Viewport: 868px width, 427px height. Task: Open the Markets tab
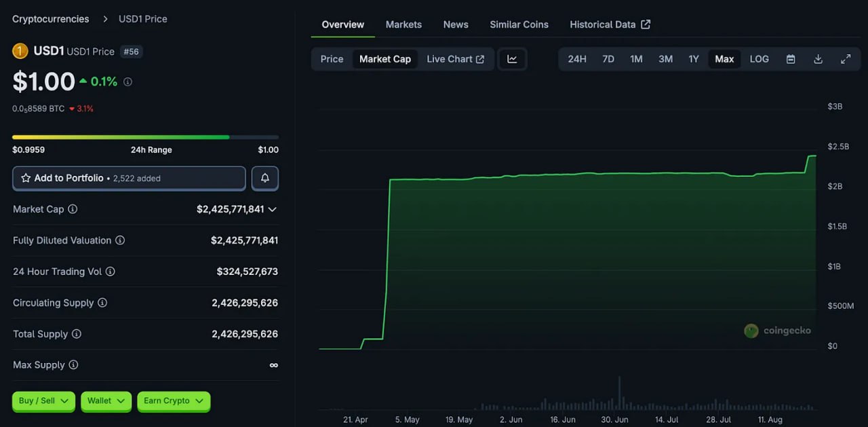point(403,24)
